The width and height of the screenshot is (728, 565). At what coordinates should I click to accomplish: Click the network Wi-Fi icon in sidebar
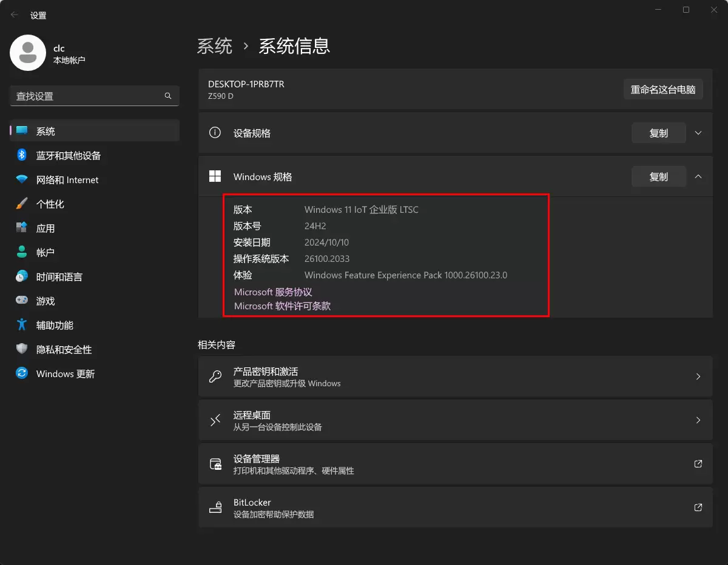(x=22, y=179)
